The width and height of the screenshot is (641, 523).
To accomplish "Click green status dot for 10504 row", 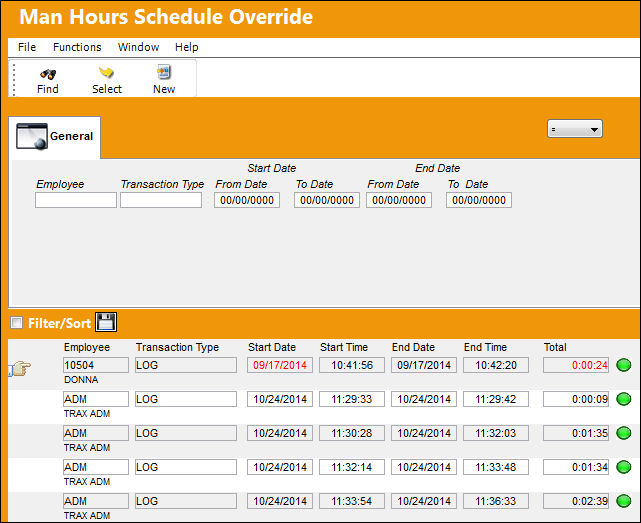I will [x=623, y=365].
